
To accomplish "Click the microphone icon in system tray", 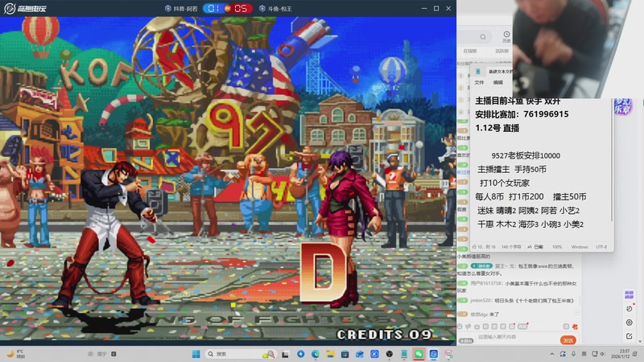I will coord(573,354).
